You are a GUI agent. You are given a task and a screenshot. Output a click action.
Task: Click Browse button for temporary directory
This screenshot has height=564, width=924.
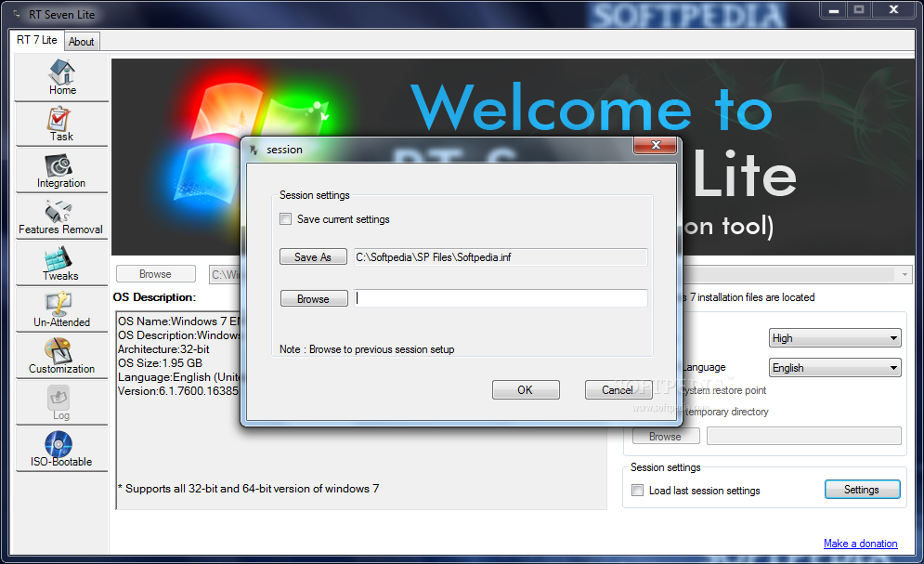[666, 437]
